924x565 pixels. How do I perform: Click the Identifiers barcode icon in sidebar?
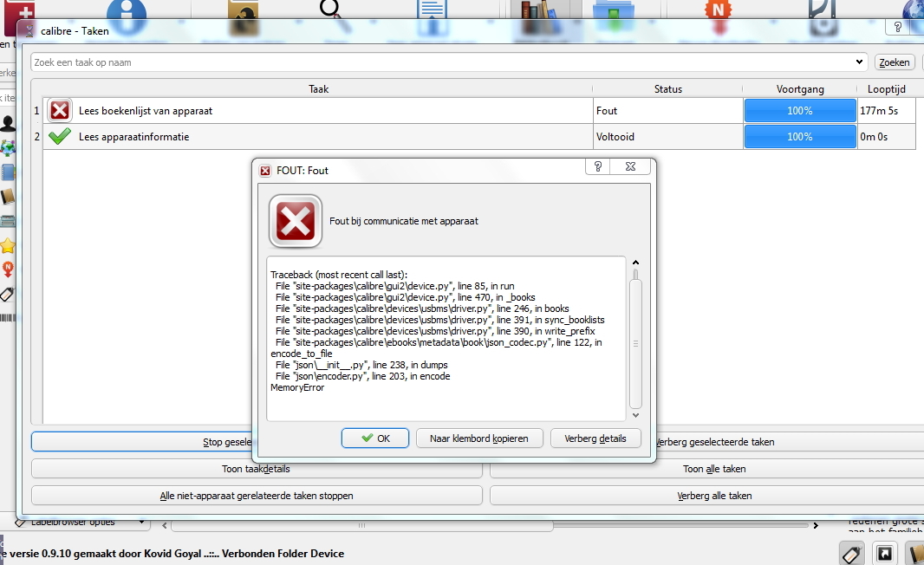pyautogui.click(x=7, y=318)
